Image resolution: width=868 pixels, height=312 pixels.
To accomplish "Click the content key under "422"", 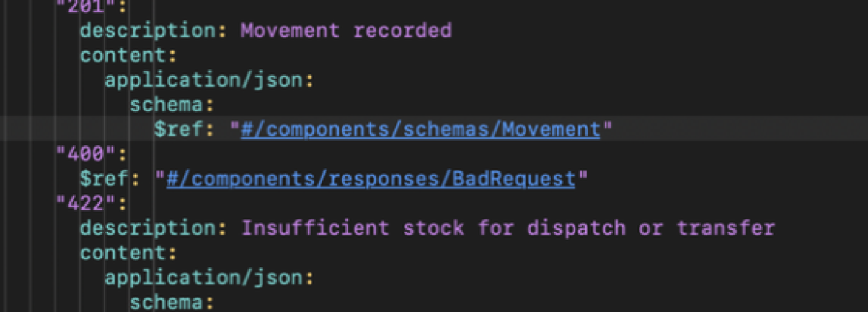I will (x=123, y=254).
